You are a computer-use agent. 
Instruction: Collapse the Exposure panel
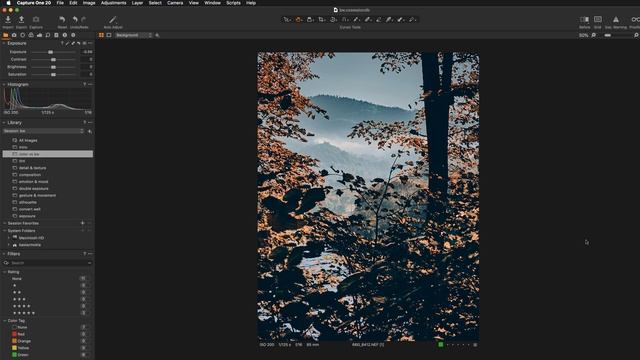click(x=4, y=43)
